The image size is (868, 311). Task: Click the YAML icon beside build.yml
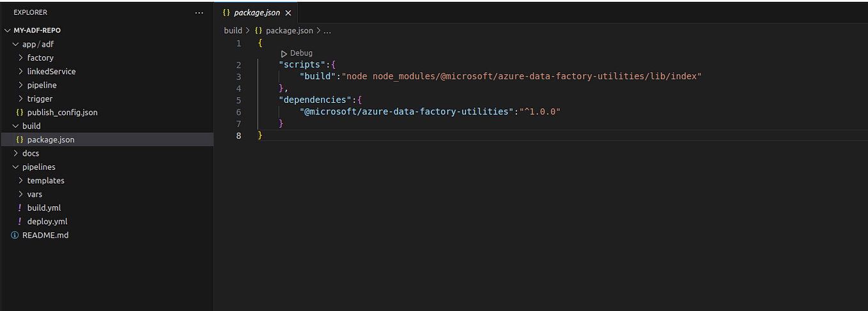[20, 208]
